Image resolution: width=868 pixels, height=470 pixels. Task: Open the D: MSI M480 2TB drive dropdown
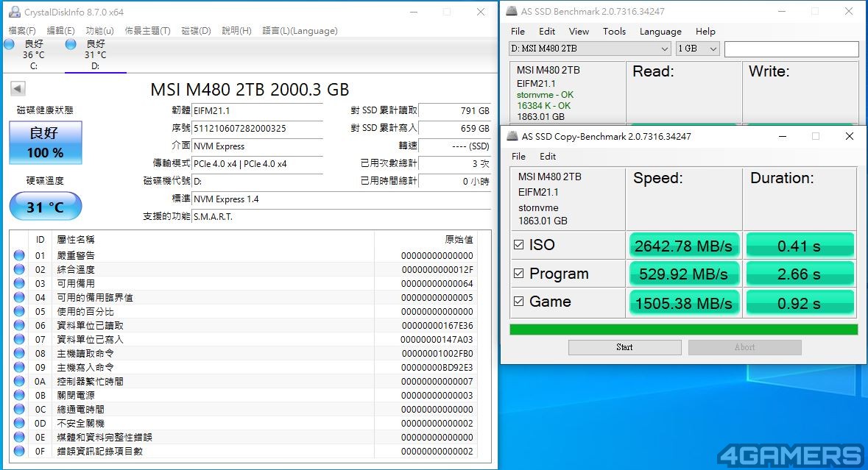590,49
